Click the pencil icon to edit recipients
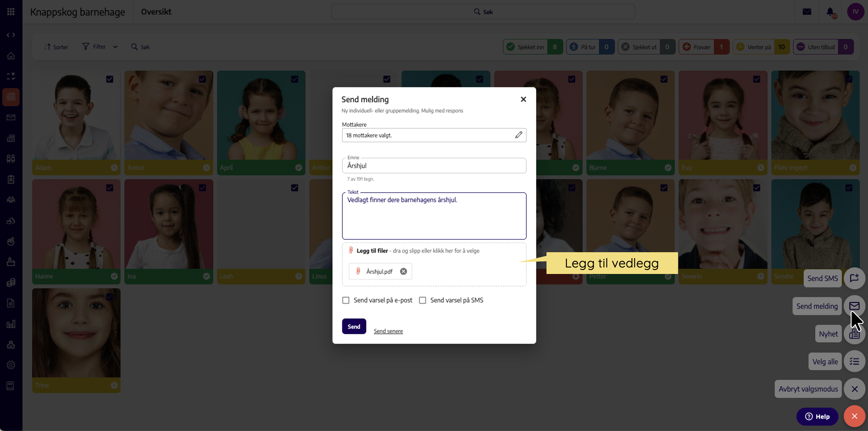The height and width of the screenshot is (431, 868). click(x=518, y=135)
